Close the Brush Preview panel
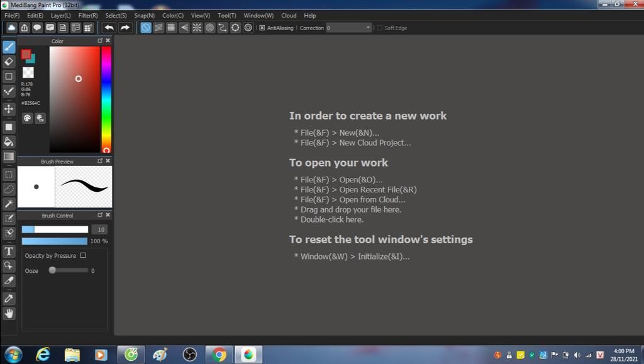The image size is (644, 364). [x=108, y=160]
